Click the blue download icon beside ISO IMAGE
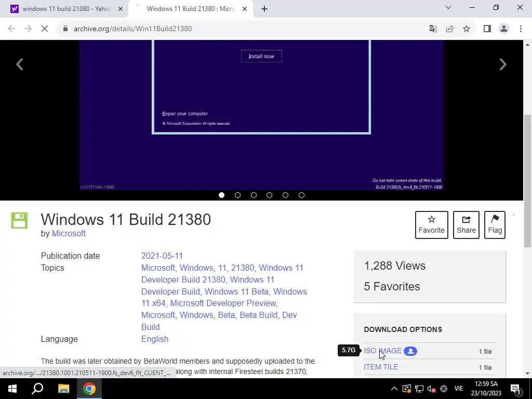 click(410, 351)
